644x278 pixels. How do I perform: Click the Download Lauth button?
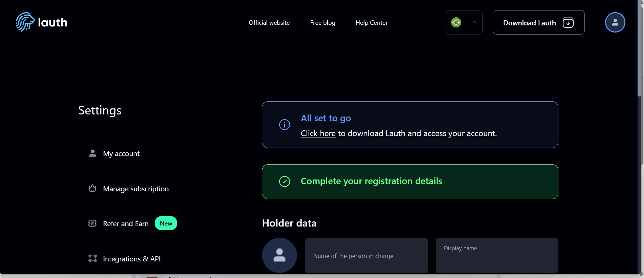[538, 22]
